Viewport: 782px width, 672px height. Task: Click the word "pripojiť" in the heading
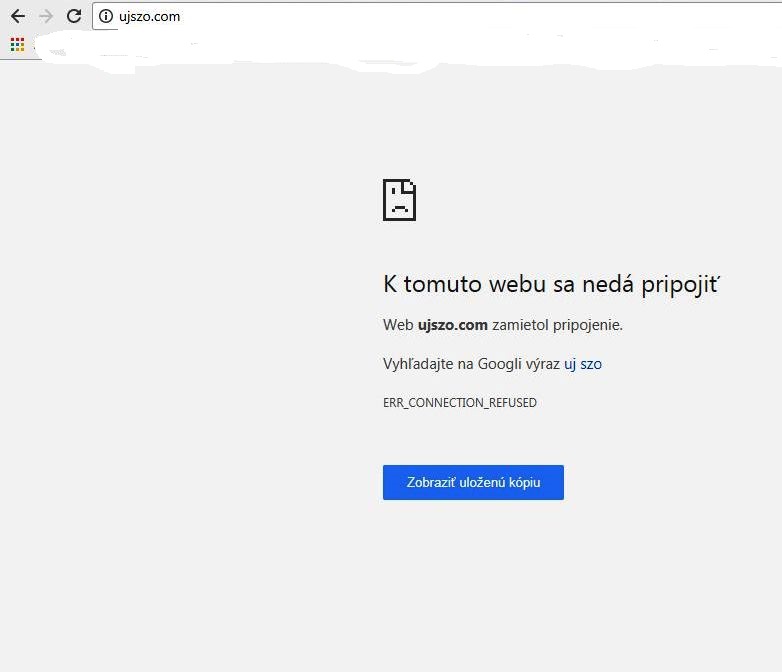pos(684,284)
